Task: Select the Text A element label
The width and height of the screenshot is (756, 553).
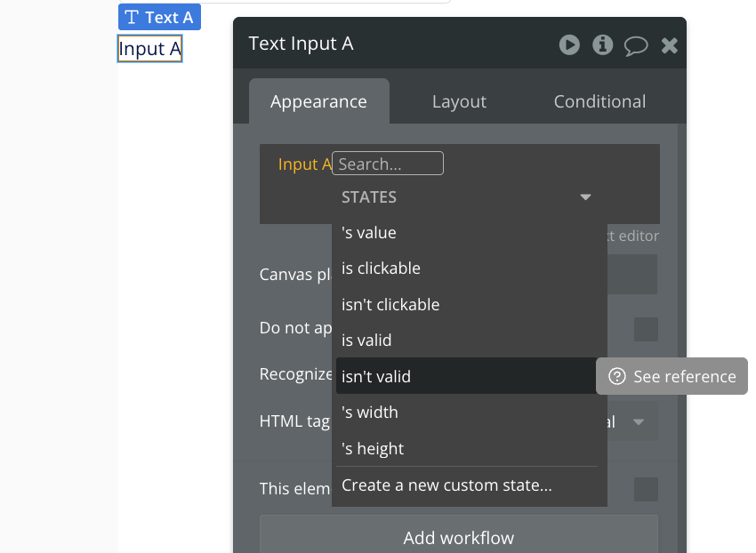Action: point(159,17)
